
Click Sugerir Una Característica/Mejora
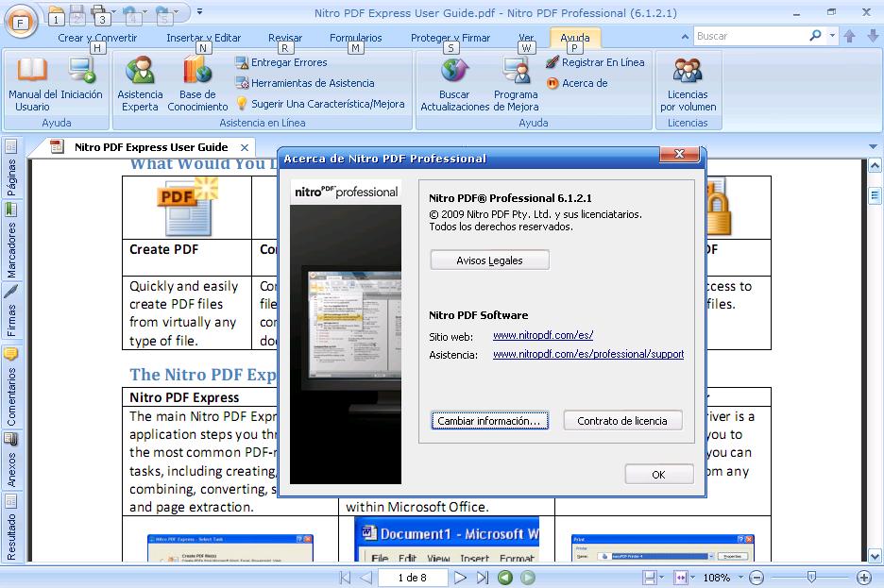click(320, 104)
